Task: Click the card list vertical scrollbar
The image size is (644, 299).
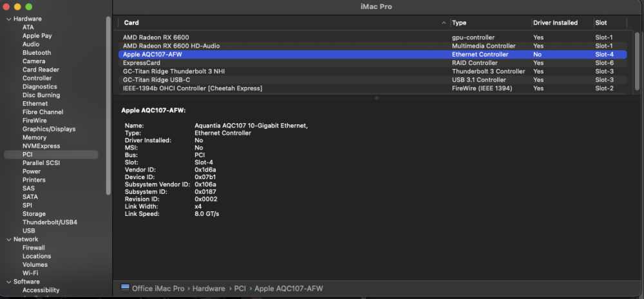Action: (637, 61)
